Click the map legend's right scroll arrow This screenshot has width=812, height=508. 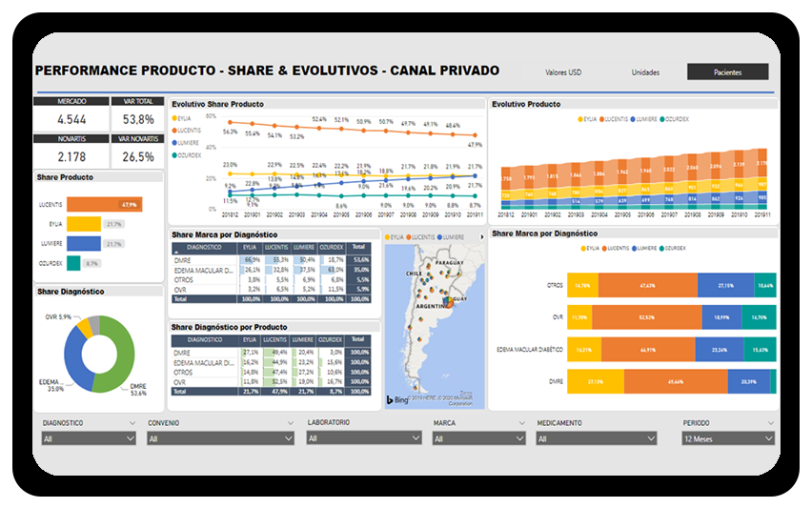[x=482, y=236]
